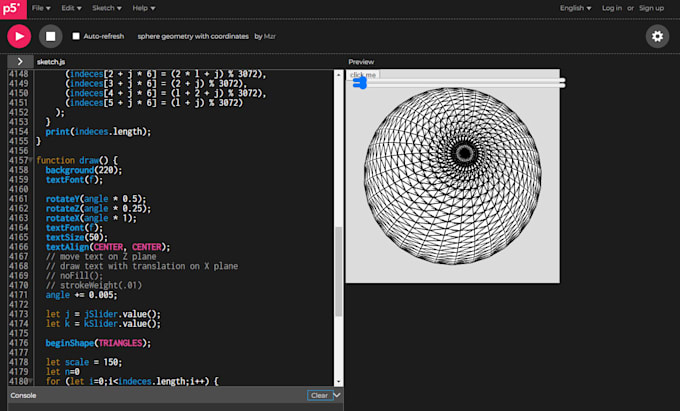
Task: Open the settings gear
Action: click(657, 36)
